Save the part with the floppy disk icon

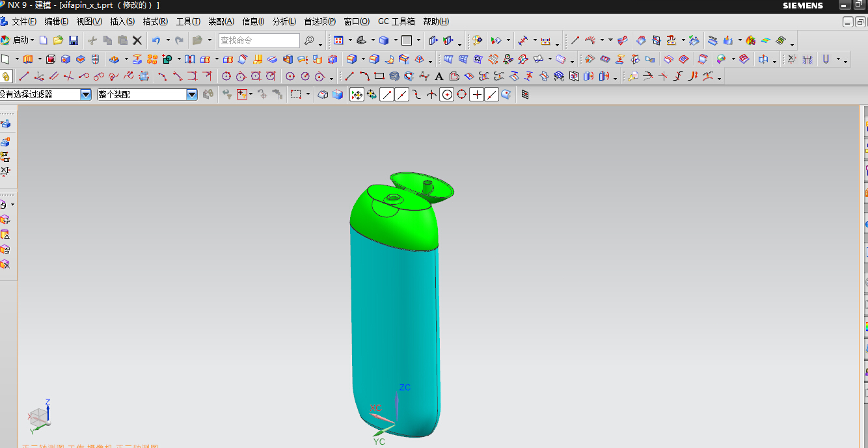coord(74,40)
